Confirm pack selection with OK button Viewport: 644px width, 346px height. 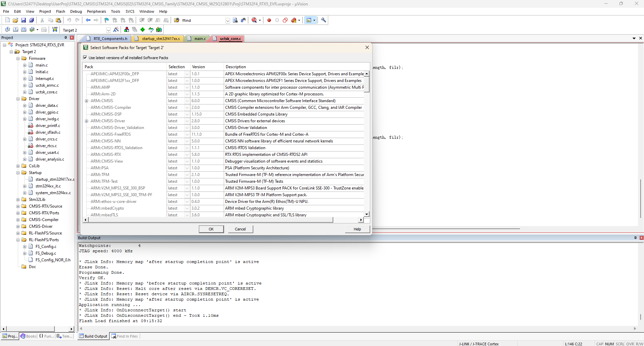[211, 229]
